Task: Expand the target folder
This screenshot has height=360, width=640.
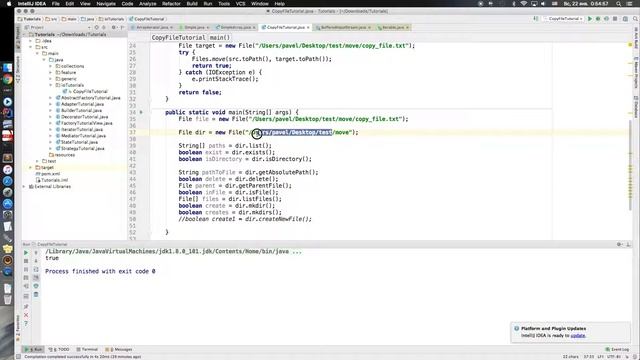Action: [x=31, y=167]
